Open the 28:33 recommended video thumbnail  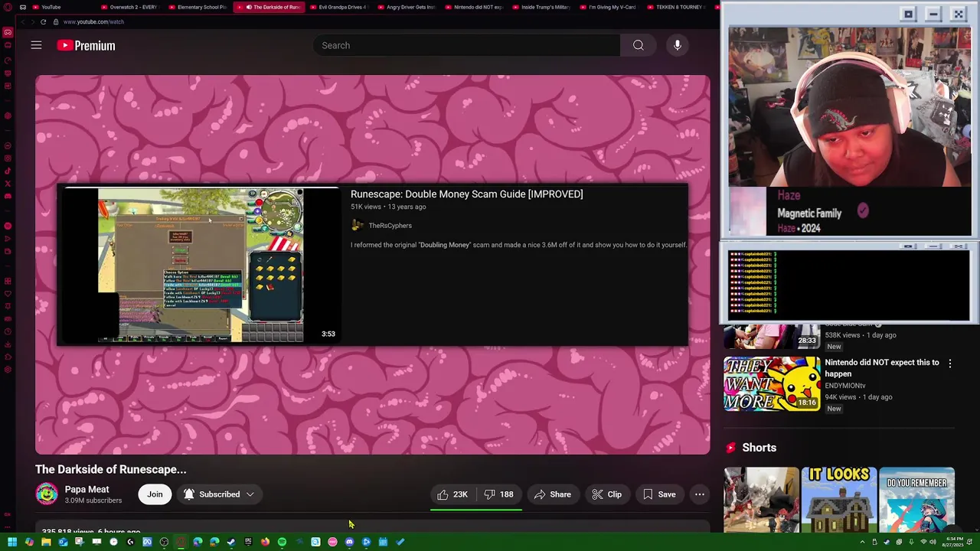(772, 336)
